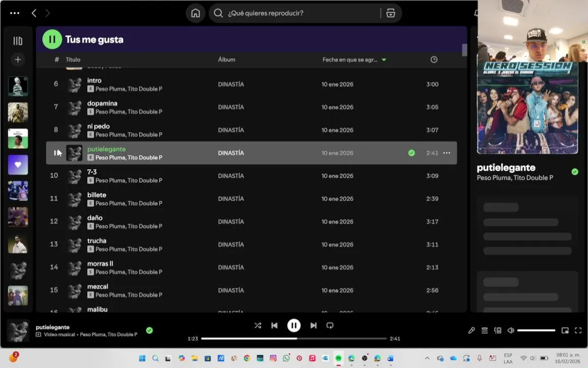The height and width of the screenshot is (368, 588).
Task: Open the connect to a device icon
Action: click(498, 331)
